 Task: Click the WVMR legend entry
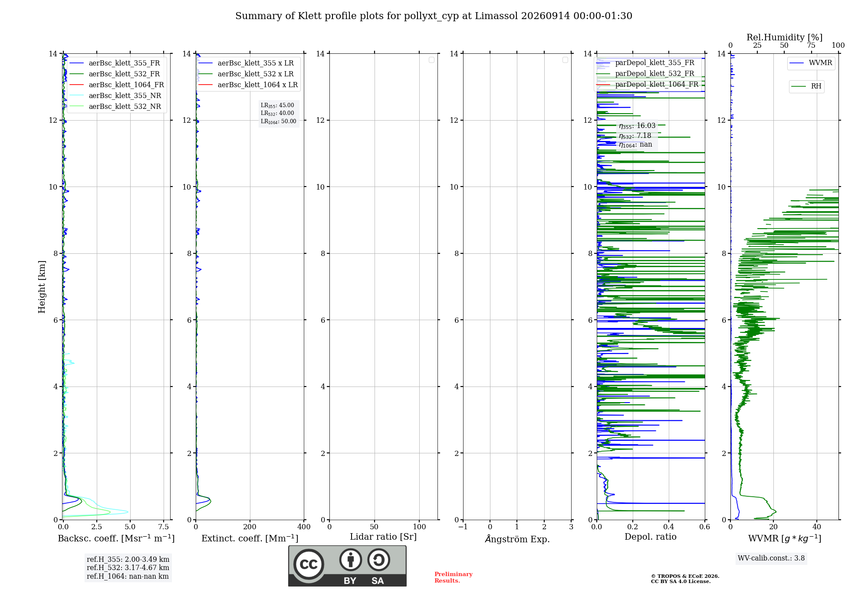[811, 63]
